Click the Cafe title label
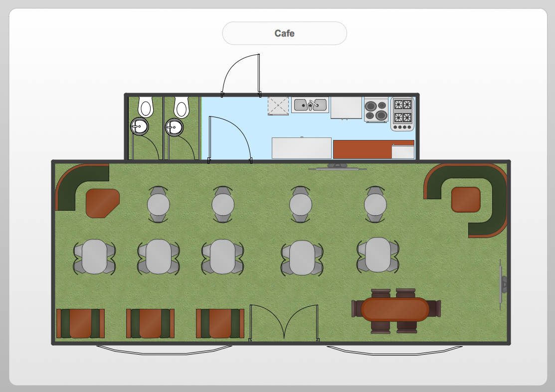This screenshot has width=555, height=392. pyautogui.click(x=284, y=33)
